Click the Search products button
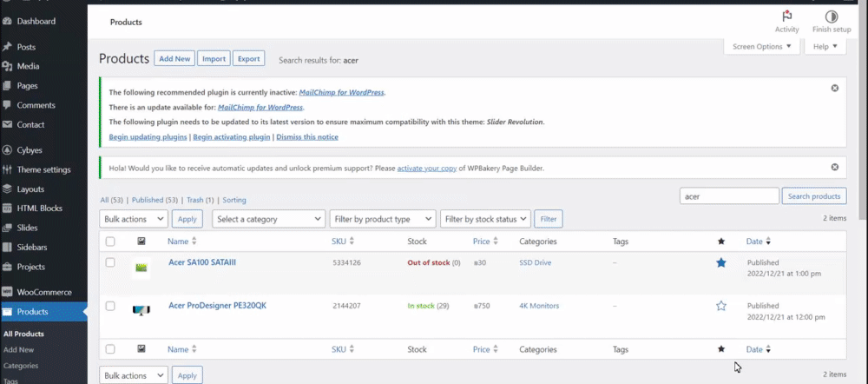Image resolution: width=868 pixels, height=384 pixels. [814, 196]
